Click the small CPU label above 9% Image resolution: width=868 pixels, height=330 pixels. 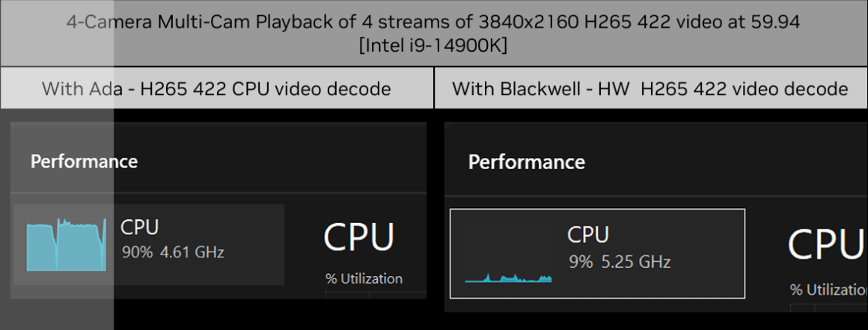(588, 235)
